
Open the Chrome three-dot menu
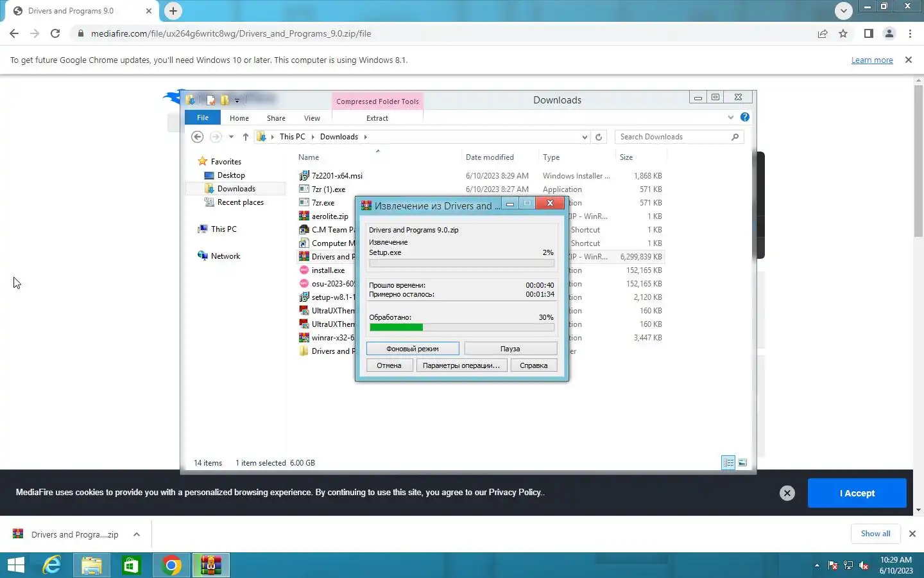click(x=910, y=33)
